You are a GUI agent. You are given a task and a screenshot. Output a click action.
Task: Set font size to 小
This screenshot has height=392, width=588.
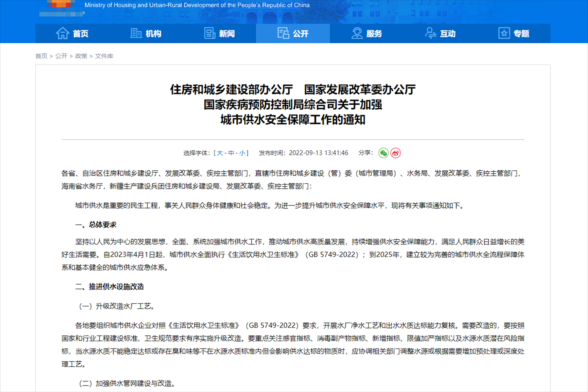click(242, 153)
